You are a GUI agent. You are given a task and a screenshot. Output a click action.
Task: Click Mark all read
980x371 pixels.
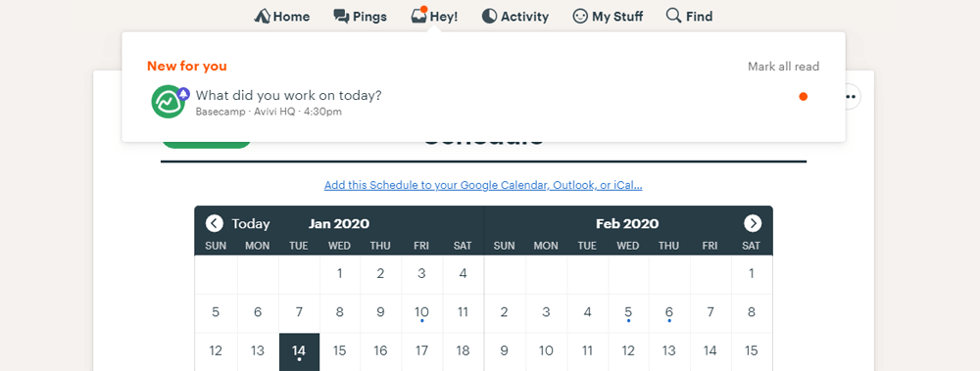(x=783, y=67)
